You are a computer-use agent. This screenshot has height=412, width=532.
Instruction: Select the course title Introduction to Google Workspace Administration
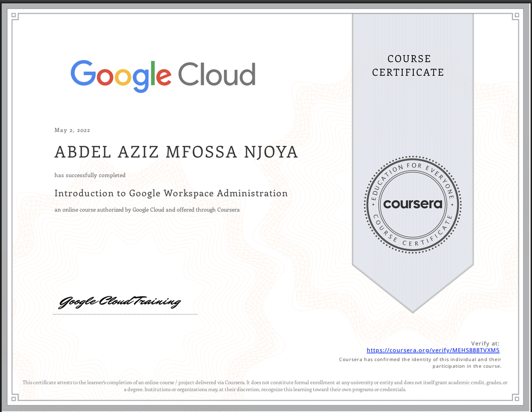170,193
